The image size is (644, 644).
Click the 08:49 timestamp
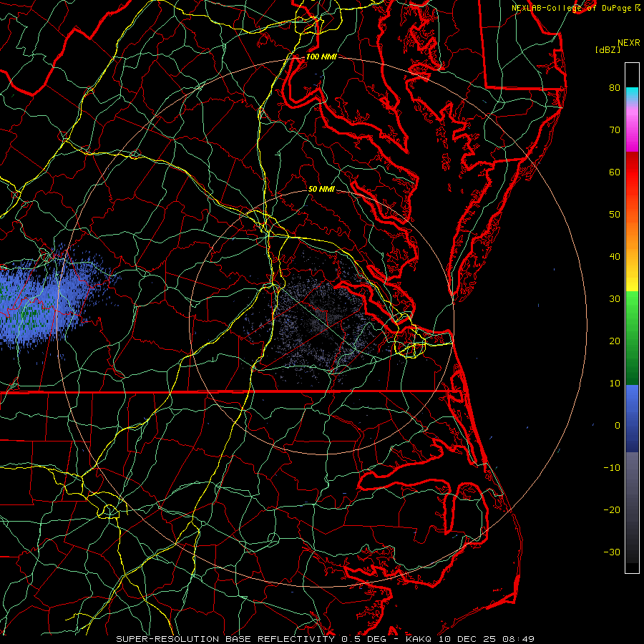pyautogui.click(x=519, y=639)
